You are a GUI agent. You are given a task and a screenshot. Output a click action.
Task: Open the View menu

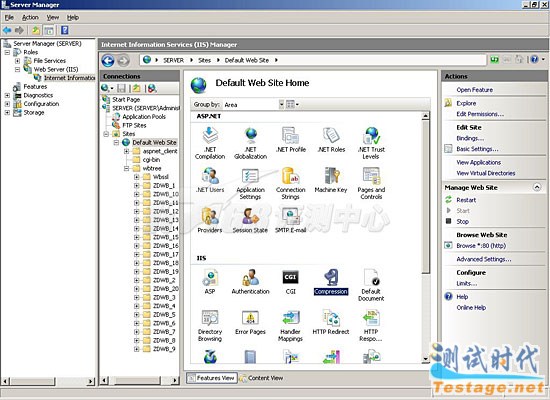(53, 17)
